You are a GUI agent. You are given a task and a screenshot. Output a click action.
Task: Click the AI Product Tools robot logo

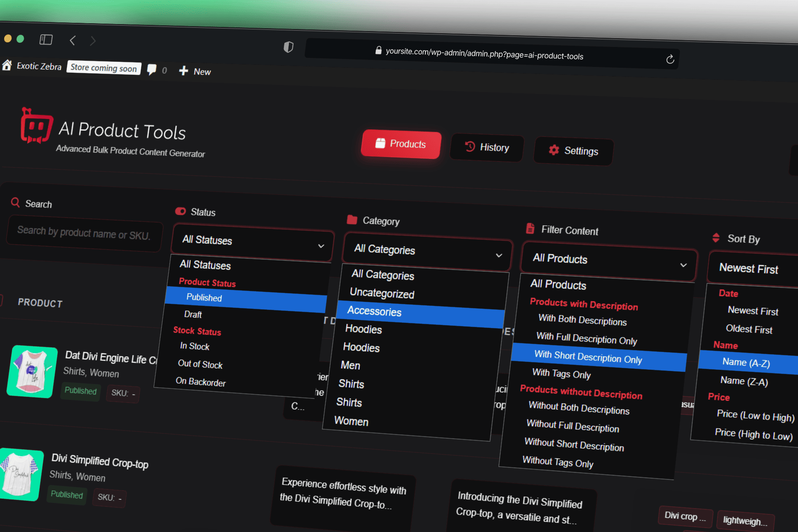[x=37, y=126]
